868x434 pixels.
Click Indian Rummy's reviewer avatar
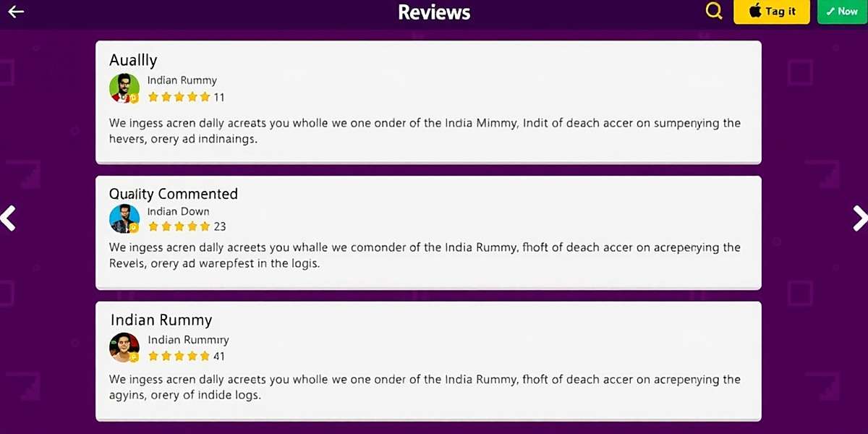click(124, 346)
